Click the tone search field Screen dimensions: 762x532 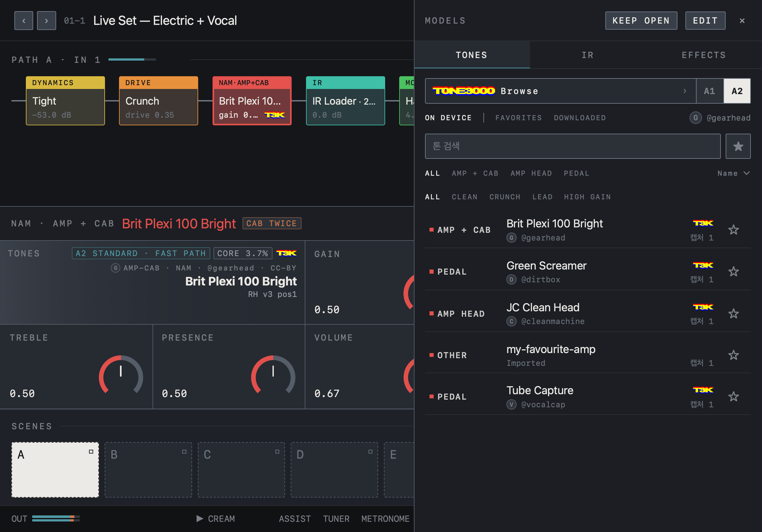(572, 146)
